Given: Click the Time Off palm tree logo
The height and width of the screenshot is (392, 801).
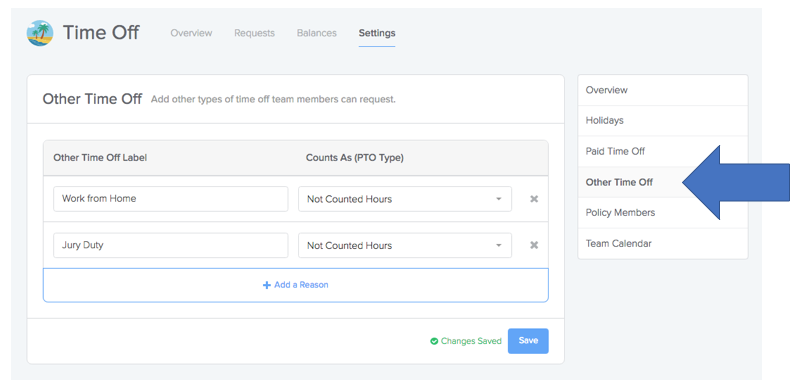Looking at the screenshot, I should pyautogui.click(x=40, y=33).
